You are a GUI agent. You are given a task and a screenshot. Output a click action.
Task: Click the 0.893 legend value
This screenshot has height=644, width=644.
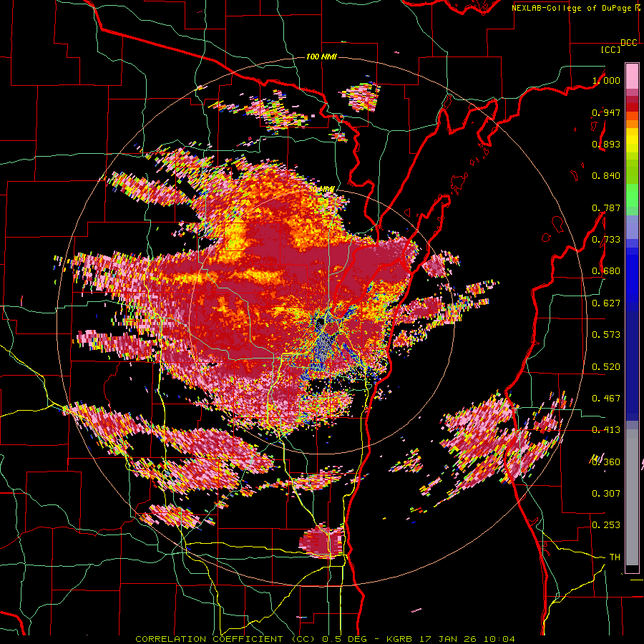[606, 144]
